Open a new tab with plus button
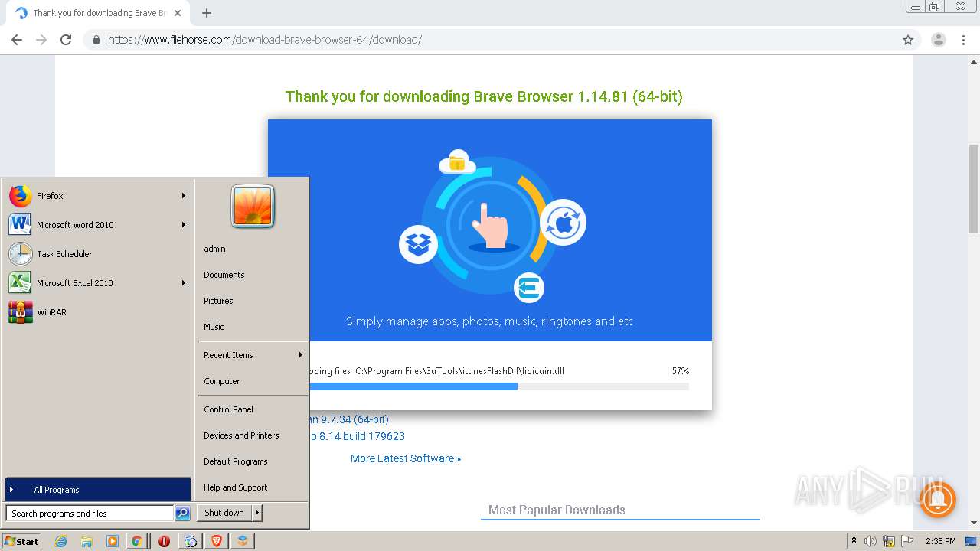 pyautogui.click(x=207, y=13)
